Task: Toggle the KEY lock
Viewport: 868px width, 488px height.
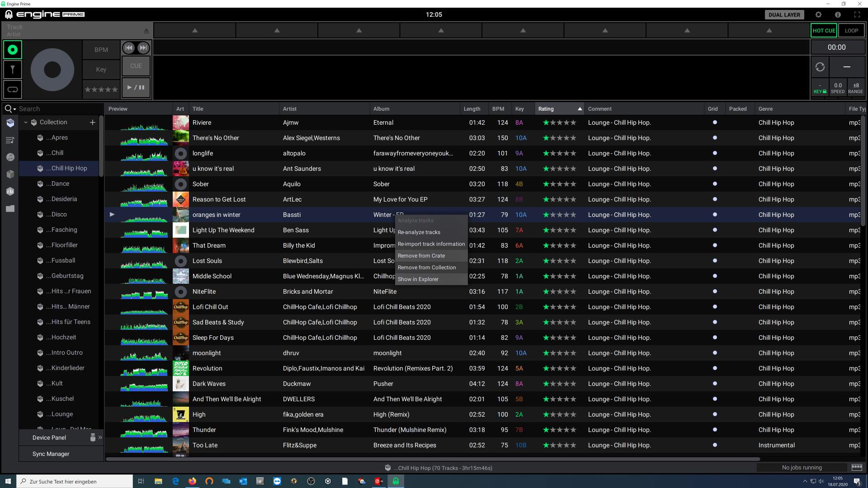Action: pyautogui.click(x=820, y=88)
